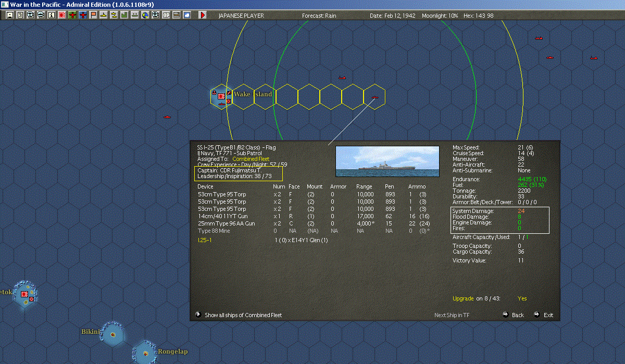Click the System Damage value 24
Viewport: 625px width, 364px height.
pos(521,211)
